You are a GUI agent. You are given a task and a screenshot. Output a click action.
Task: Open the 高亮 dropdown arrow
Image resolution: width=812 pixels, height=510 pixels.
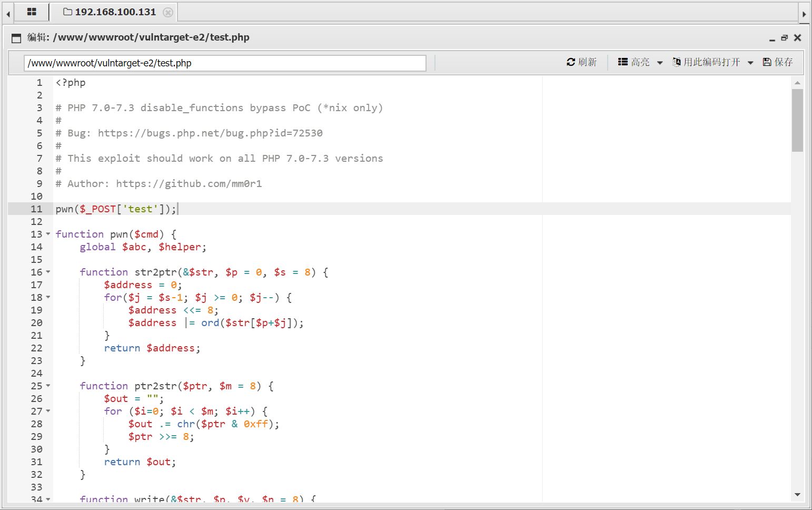coord(660,63)
